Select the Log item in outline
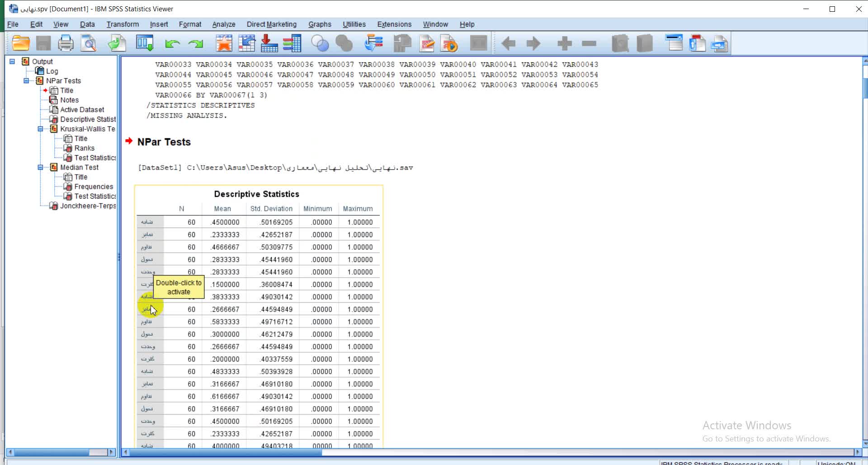Image resolution: width=868 pixels, height=465 pixels. coord(52,71)
